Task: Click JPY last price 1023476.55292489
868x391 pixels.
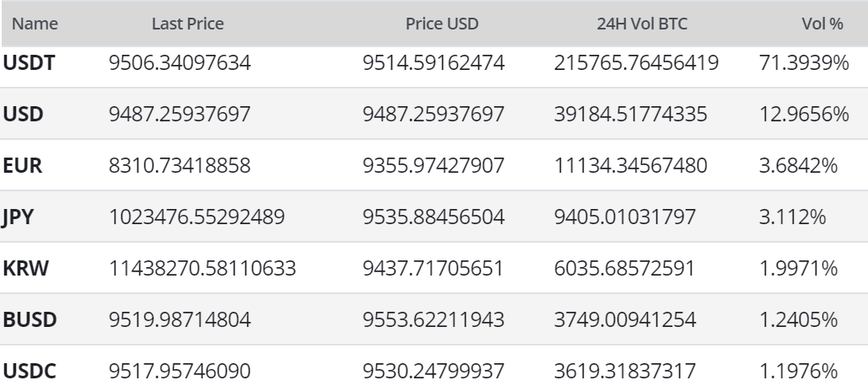Action: coord(197,217)
